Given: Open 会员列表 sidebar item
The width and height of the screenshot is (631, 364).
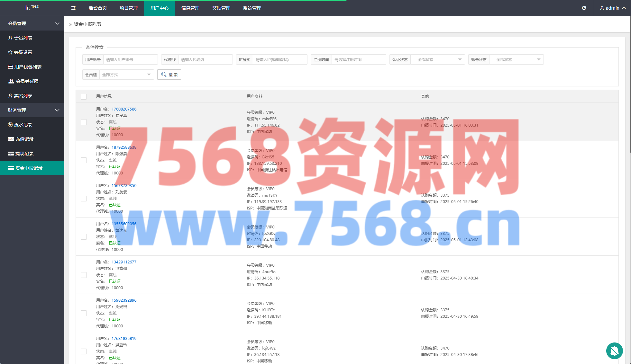Looking at the screenshot, I should (23, 38).
